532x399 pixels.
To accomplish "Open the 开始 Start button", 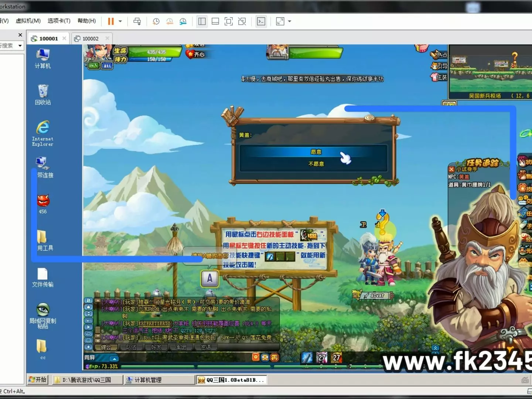I will tap(38, 379).
